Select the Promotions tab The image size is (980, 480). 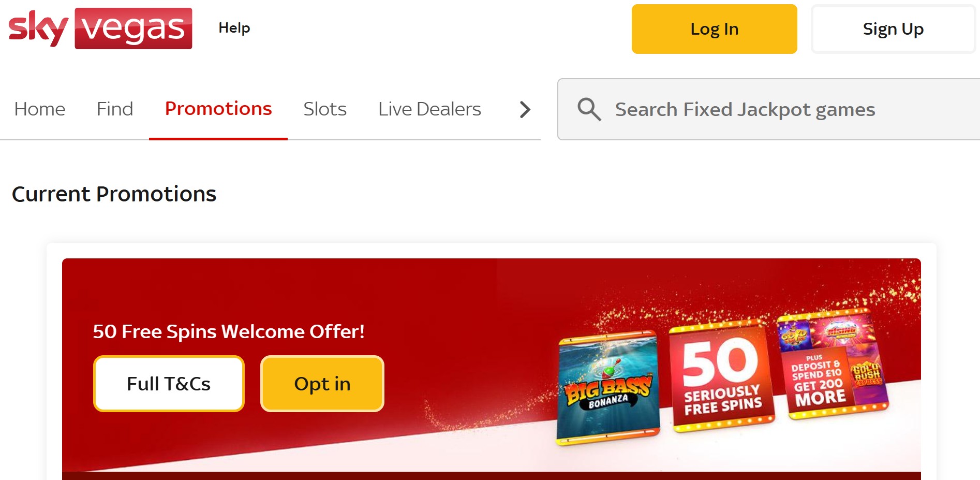pos(218,109)
